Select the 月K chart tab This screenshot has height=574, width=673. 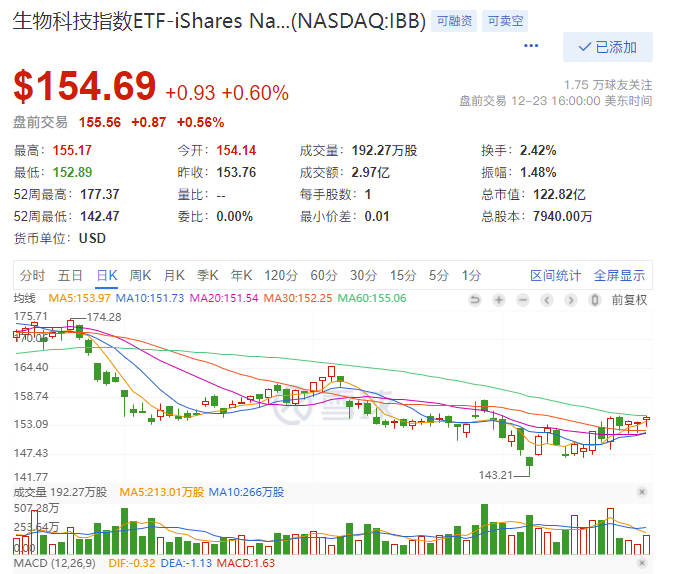(174, 275)
